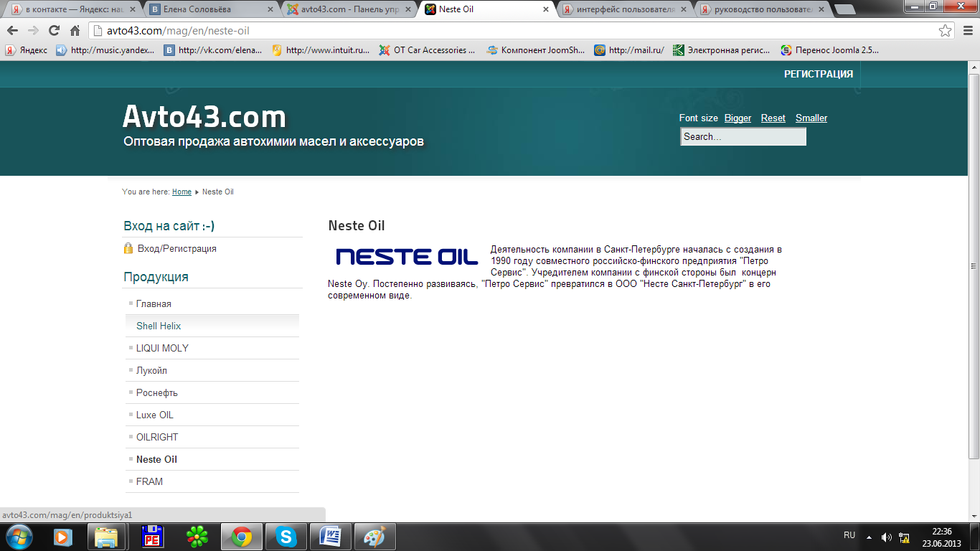Open the vk.com/elena bookmark

pos(212,50)
